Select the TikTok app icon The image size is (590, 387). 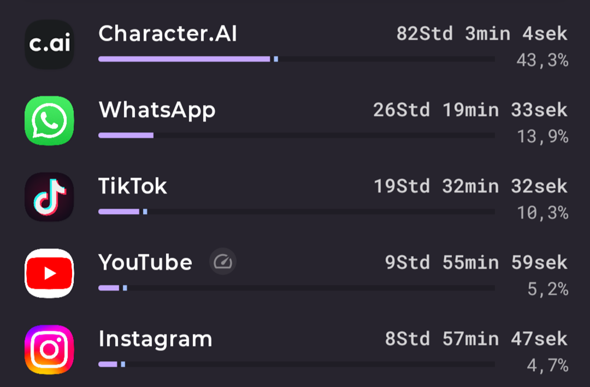(49, 197)
